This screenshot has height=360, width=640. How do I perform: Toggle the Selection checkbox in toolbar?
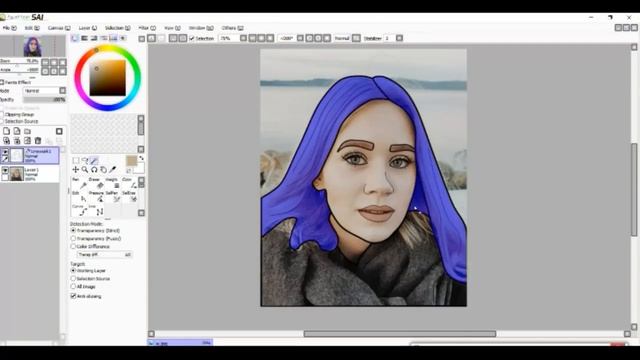click(x=192, y=38)
